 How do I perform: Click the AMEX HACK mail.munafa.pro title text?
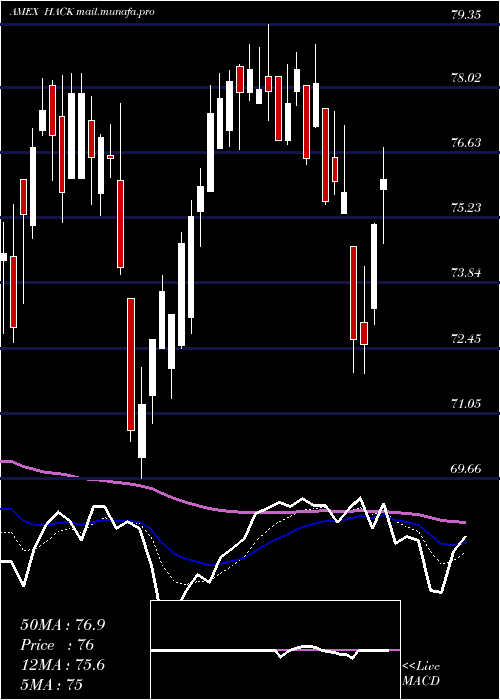point(82,12)
